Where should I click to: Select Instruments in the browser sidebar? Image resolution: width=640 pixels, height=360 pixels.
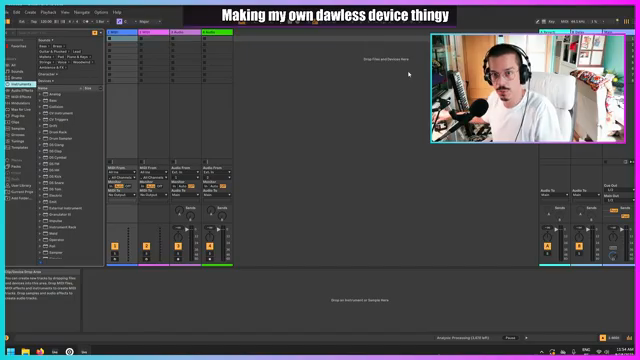[21, 84]
